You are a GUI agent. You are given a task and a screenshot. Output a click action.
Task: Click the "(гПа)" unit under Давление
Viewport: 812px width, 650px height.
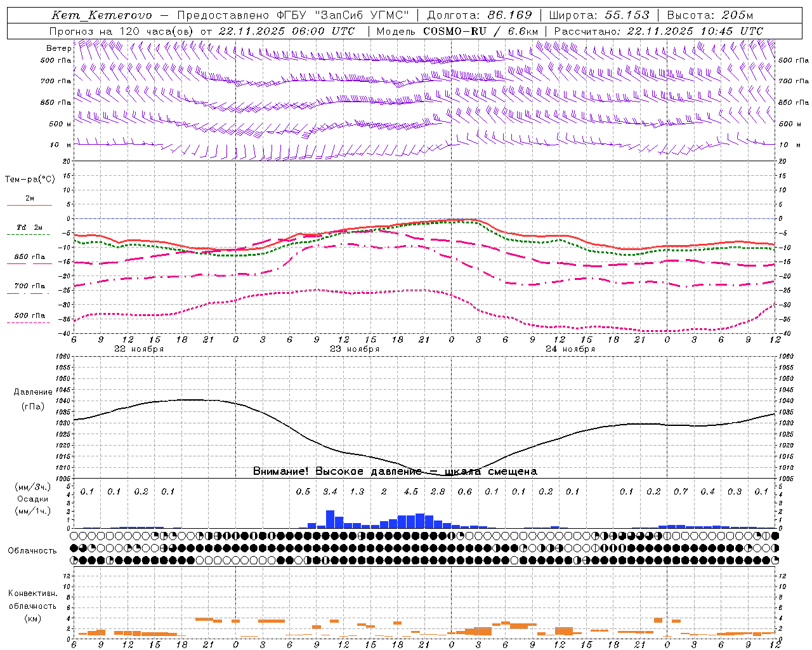(33, 406)
